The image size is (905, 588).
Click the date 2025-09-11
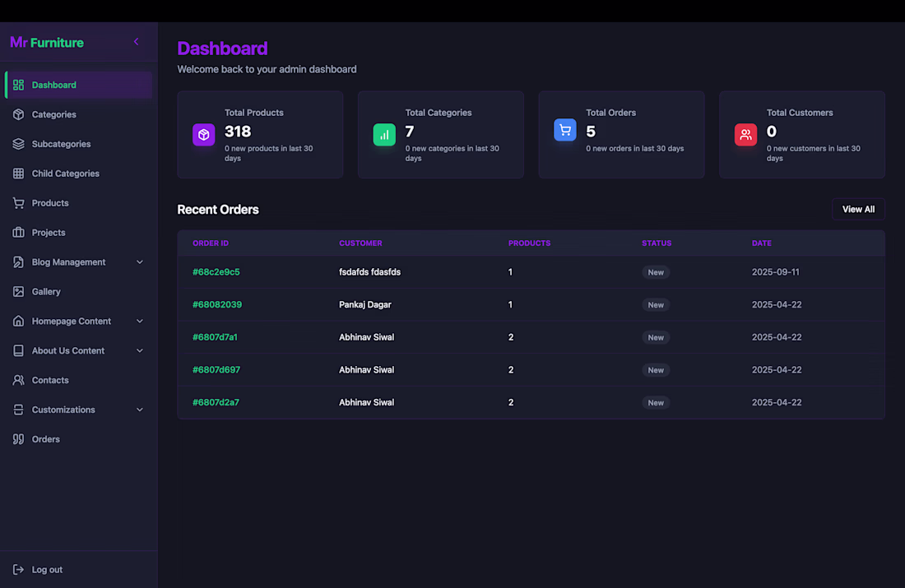(776, 271)
